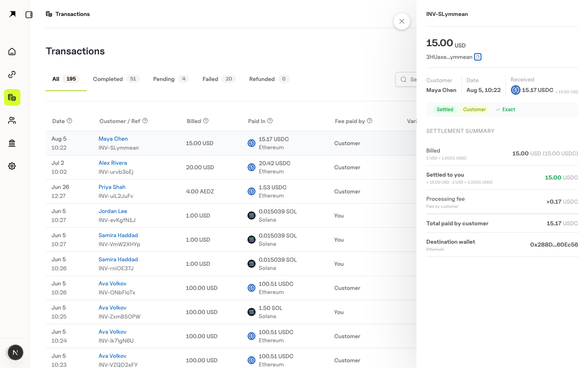Open Priya Shah customer link
Viewport: 588px width, 368px height.
click(x=112, y=187)
